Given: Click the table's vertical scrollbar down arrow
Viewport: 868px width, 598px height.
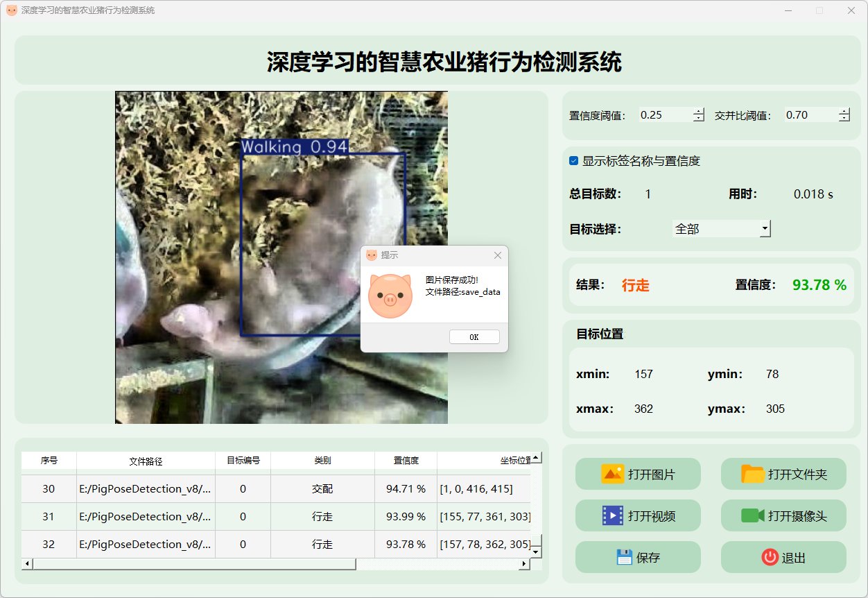Looking at the screenshot, I should coord(536,552).
